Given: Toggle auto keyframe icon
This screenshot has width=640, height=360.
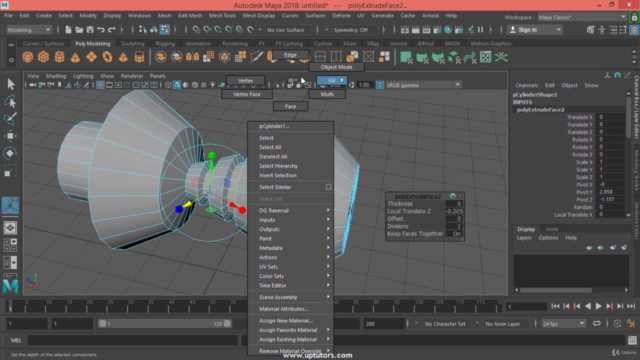Looking at the screenshot, I should [617, 324].
